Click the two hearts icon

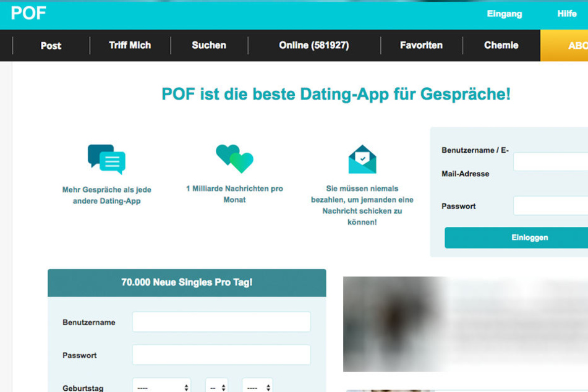[x=235, y=159]
